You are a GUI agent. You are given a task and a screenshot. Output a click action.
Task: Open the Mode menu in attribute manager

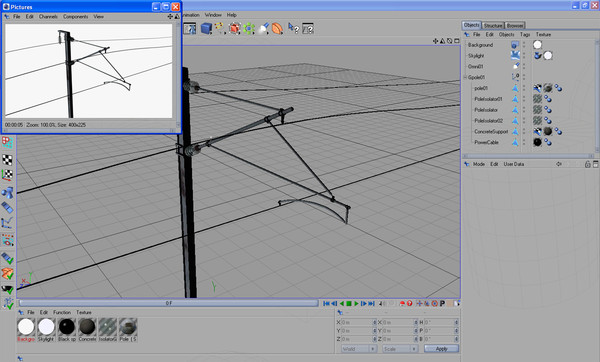coord(479,164)
